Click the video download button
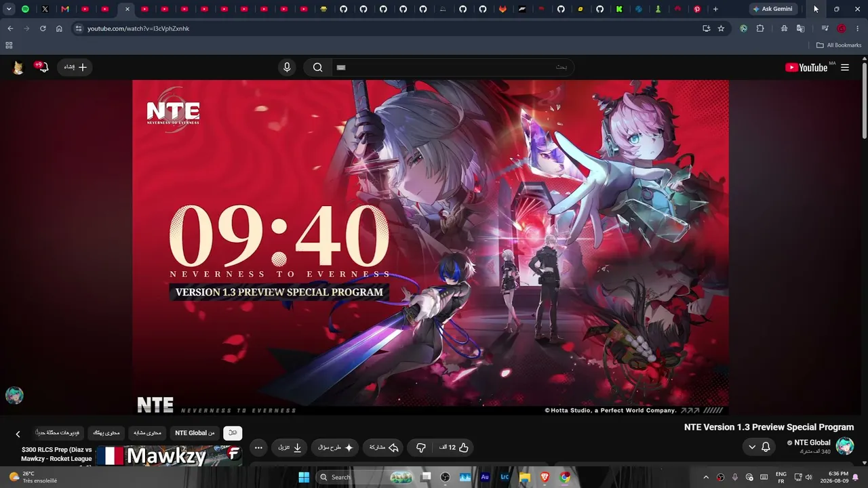The width and height of the screenshot is (868, 488). click(x=290, y=447)
